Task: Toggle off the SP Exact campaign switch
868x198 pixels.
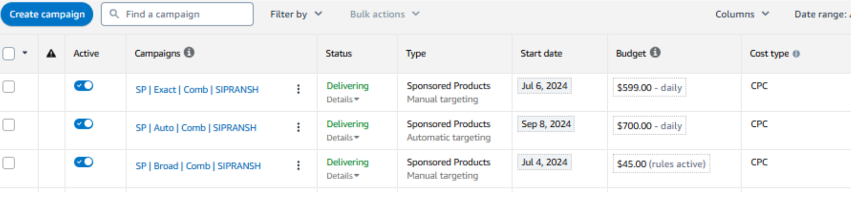Action: [84, 86]
